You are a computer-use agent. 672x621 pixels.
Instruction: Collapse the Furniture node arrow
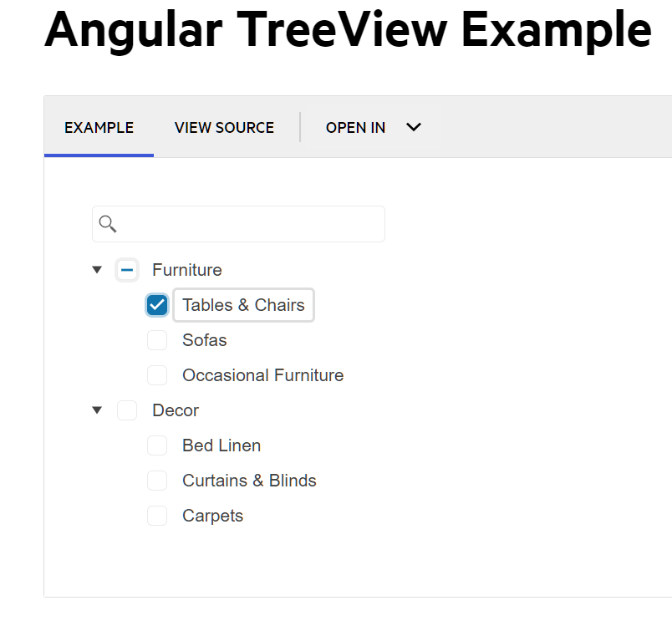click(x=97, y=270)
